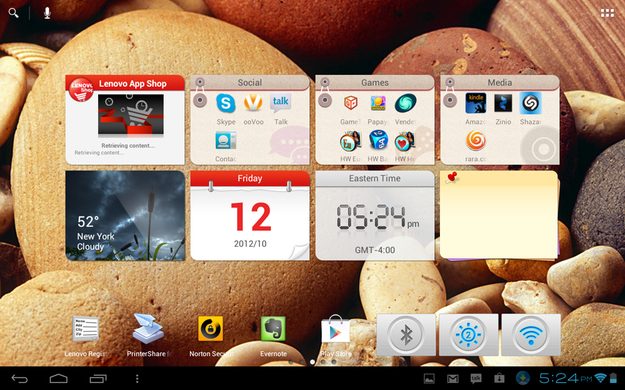Tap the Android home button
The height and width of the screenshot is (390, 625).
click(59, 378)
